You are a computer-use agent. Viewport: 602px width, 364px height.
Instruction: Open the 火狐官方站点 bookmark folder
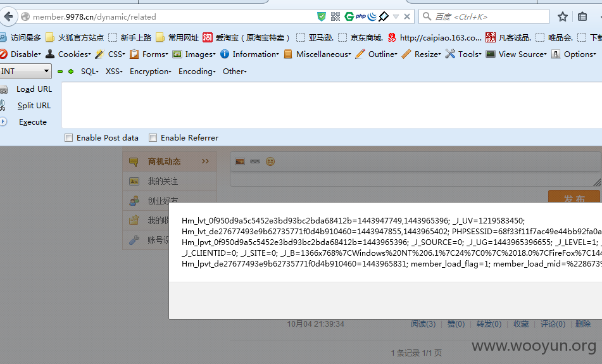[x=75, y=37]
